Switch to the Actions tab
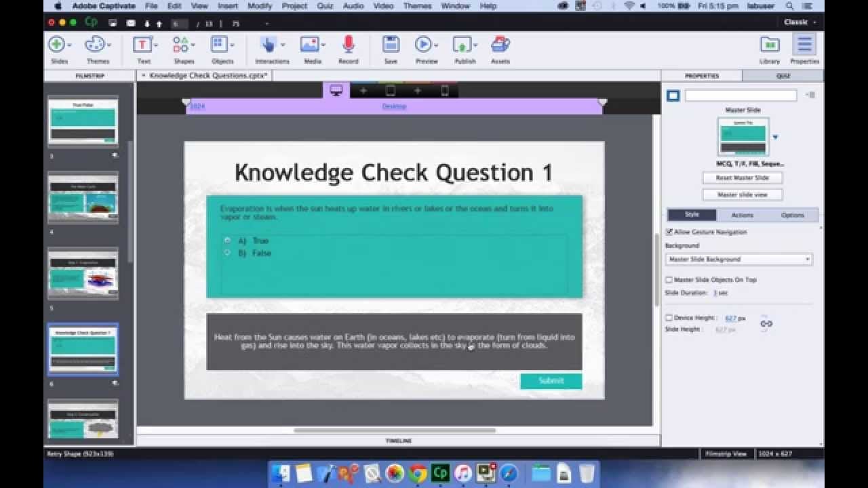The height and width of the screenshot is (488, 868). click(x=742, y=215)
